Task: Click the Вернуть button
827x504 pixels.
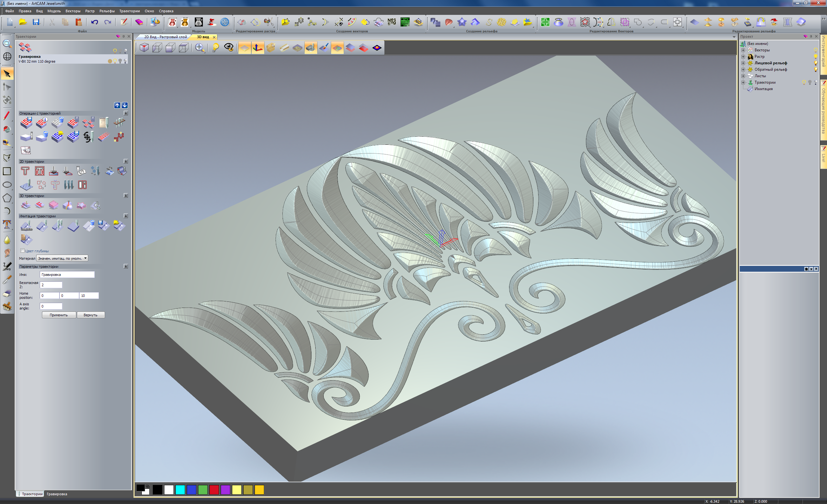Action: click(x=90, y=315)
